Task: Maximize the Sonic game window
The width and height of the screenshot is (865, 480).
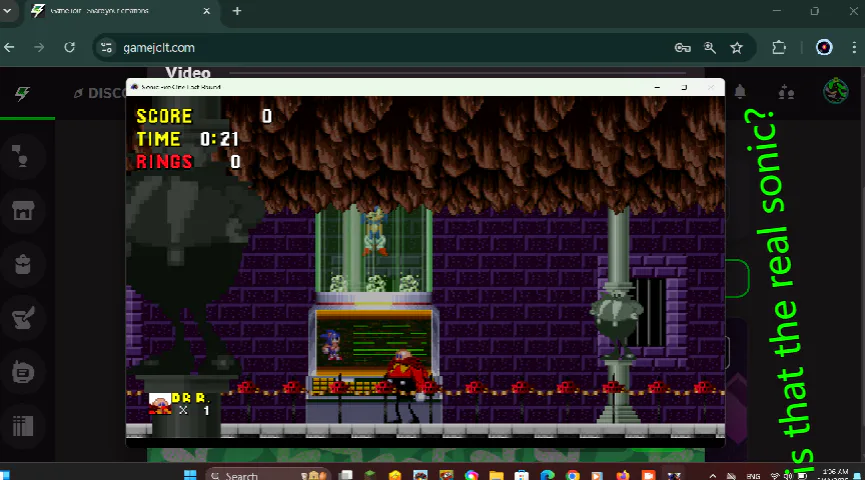Action: click(684, 87)
